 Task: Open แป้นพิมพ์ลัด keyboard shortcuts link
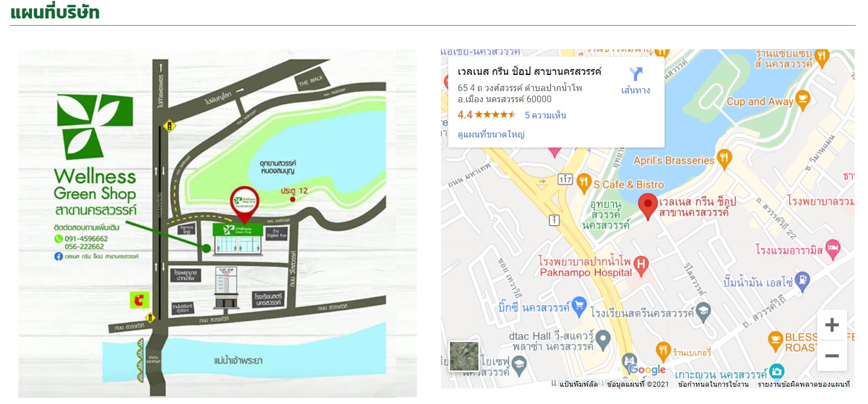[x=578, y=384]
